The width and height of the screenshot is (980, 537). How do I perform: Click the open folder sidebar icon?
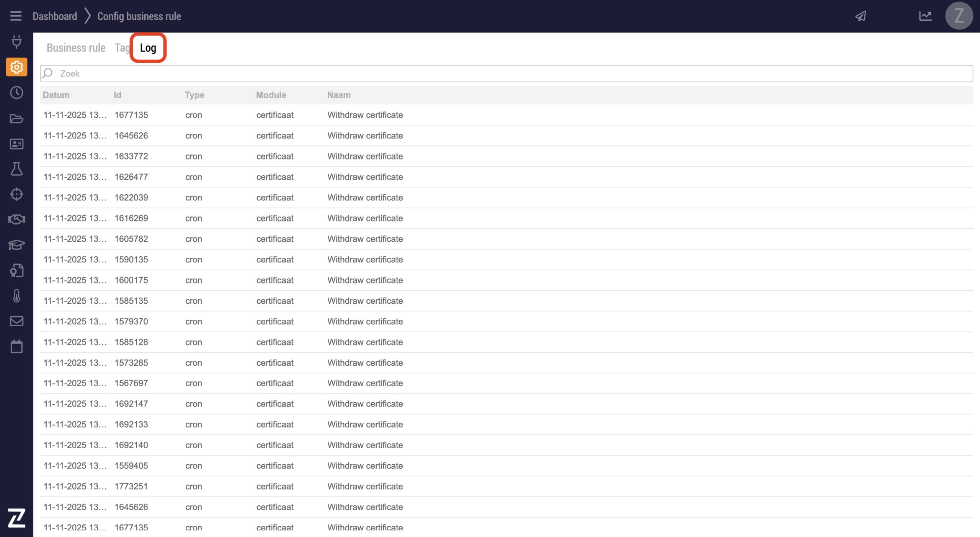coord(16,119)
